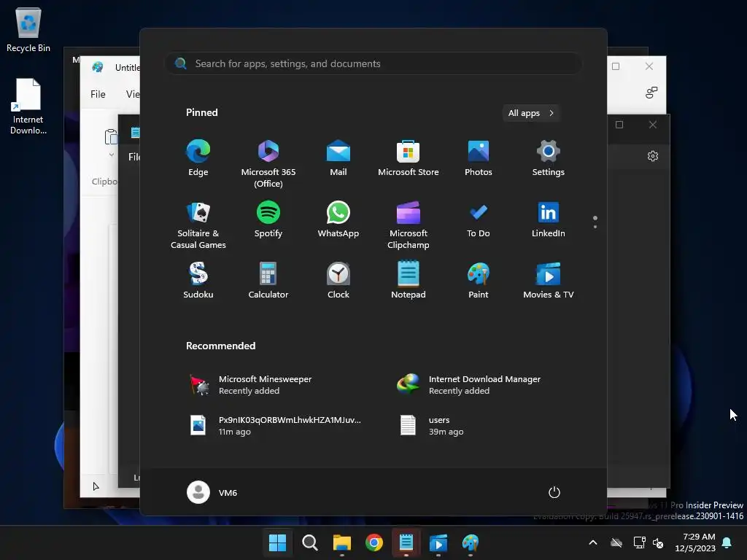747x560 pixels.
Task: Select the Internet Download Manager desktop shortcut
Action: click(28, 106)
